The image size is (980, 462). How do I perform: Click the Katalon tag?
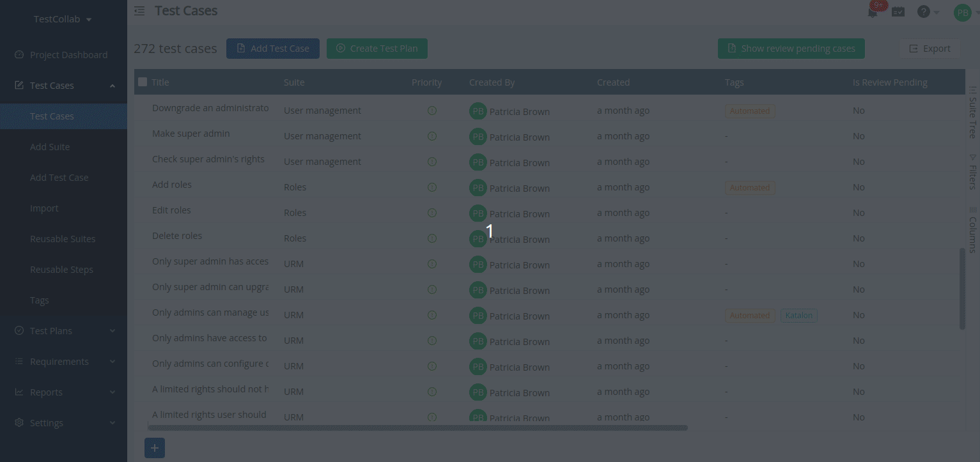click(799, 316)
